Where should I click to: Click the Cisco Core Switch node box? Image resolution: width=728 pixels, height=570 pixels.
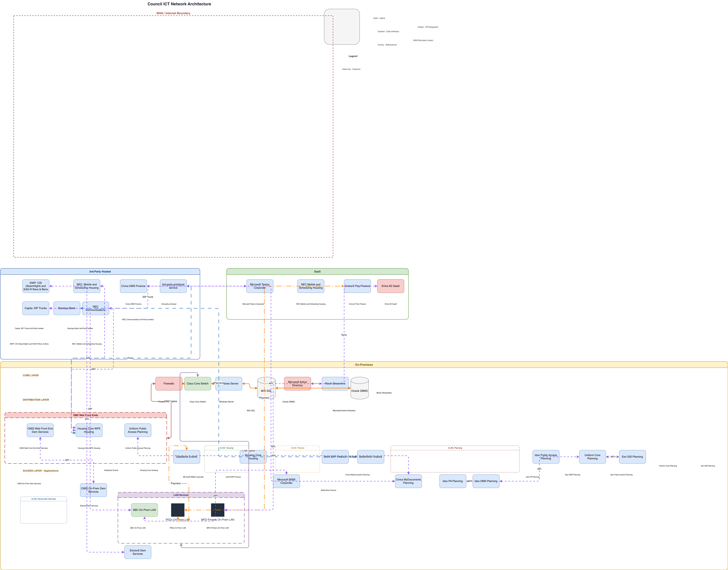pos(198,384)
